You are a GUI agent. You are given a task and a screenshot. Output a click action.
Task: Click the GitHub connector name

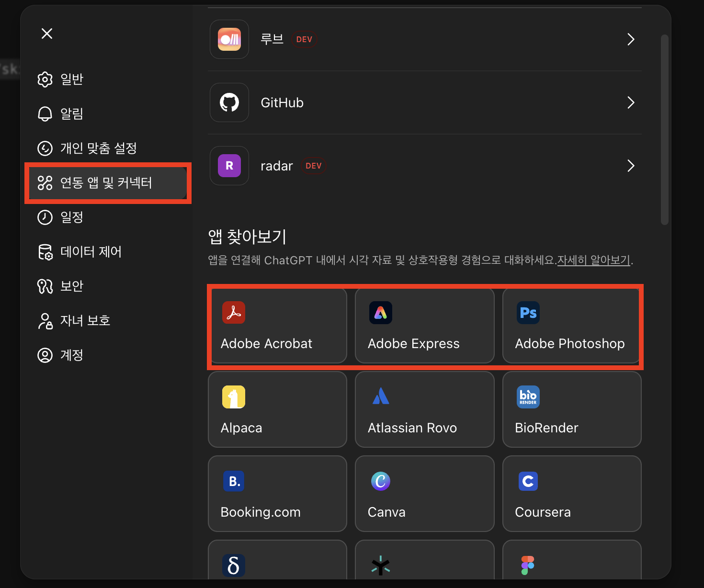pos(282,102)
